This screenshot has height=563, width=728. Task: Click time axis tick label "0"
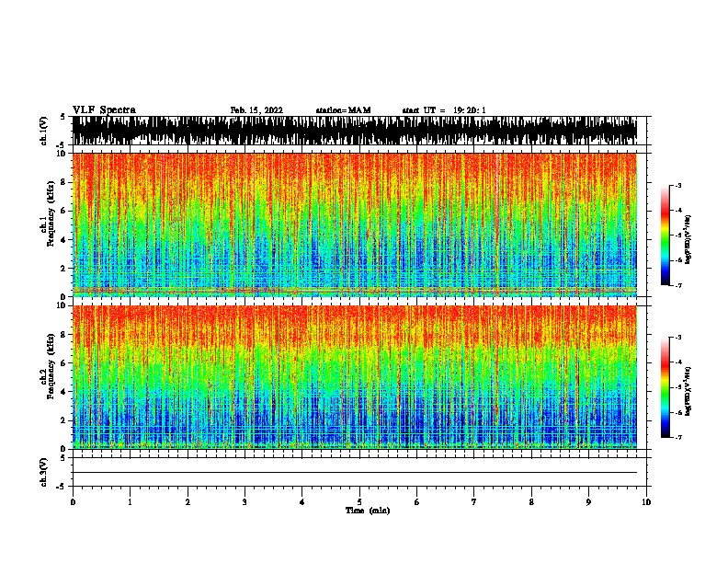pos(73,502)
